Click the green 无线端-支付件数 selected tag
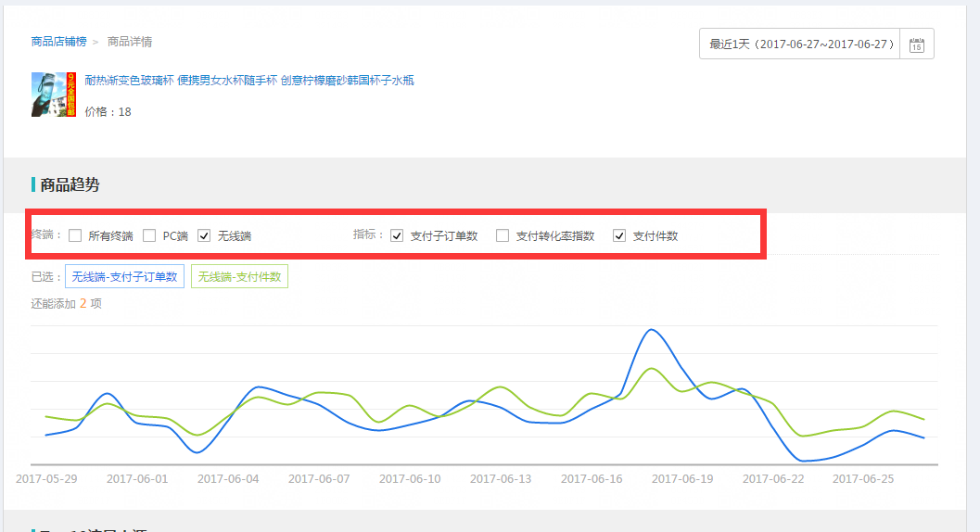The image size is (980, 532). click(239, 276)
